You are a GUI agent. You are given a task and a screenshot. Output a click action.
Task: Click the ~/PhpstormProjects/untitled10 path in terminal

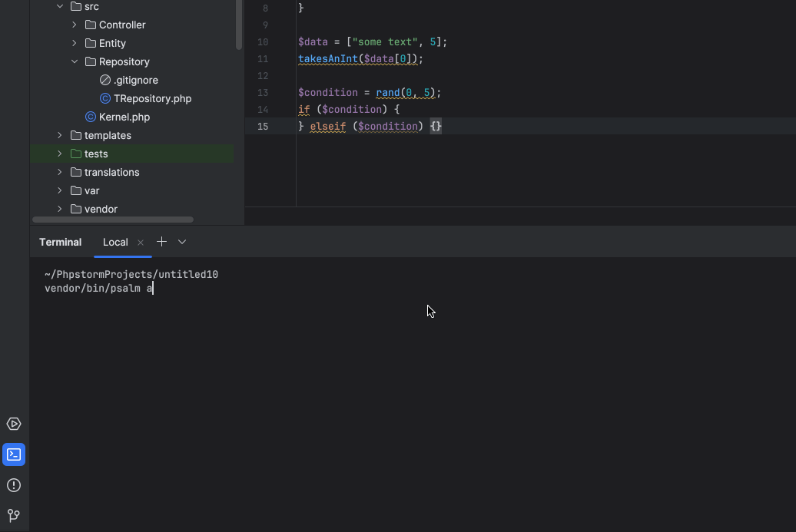pyautogui.click(x=131, y=274)
